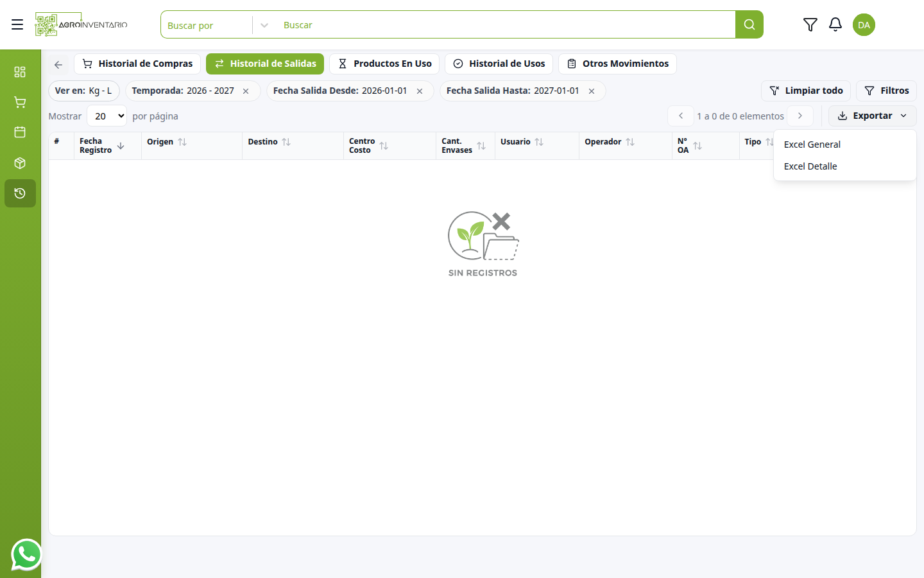The width and height of the screenshot is (924, 578).
Task: Open dashboard grid icon in sidebar
Action: click(x=20, y=71)
